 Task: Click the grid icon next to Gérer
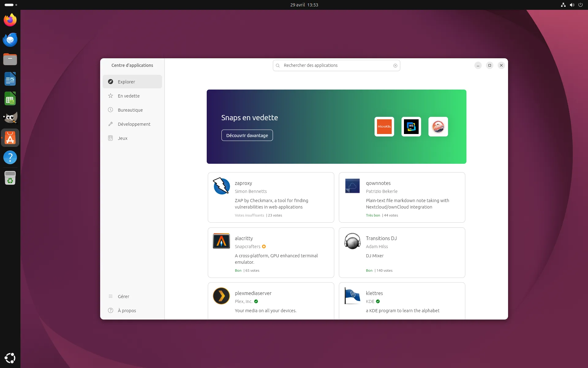tap(111, 296)
